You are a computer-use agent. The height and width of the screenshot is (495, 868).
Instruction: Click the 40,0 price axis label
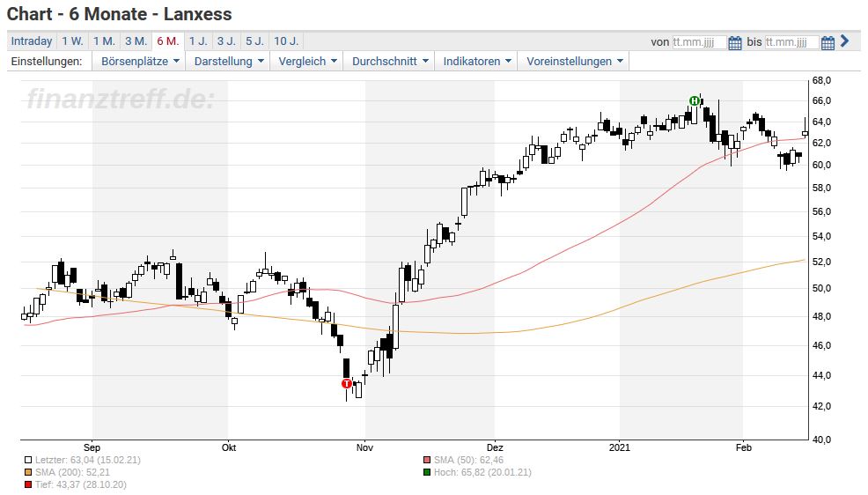[822, 440]
